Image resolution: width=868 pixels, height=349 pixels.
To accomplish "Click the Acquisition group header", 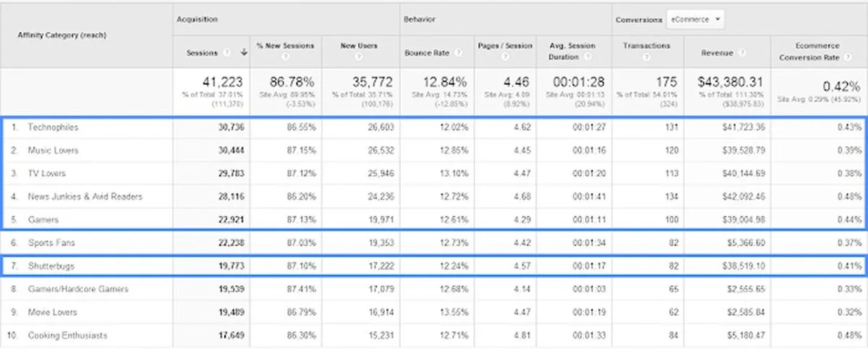I will 197,20.
